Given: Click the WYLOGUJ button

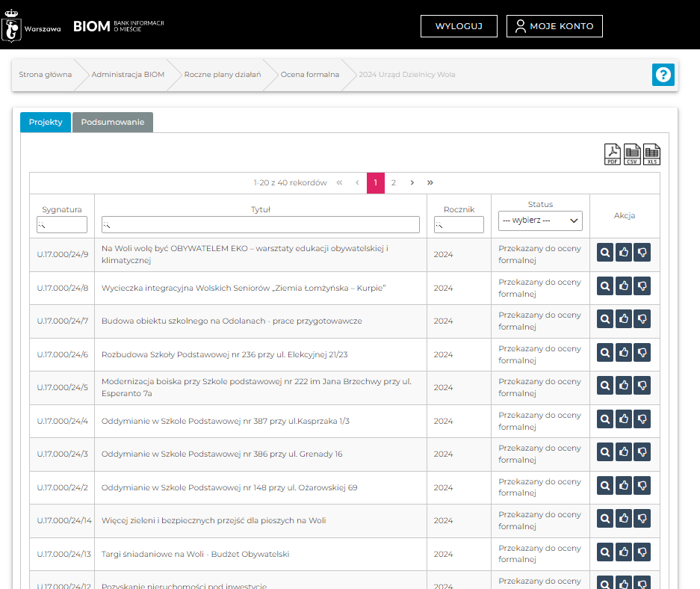Looking at the screenshot, I should (459, 26).
